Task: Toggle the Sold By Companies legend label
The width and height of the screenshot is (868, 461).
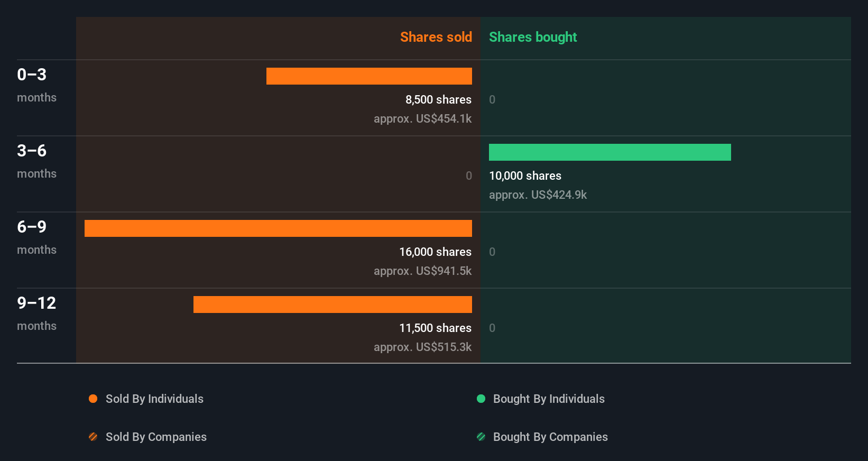Action: tap(156, 437)
